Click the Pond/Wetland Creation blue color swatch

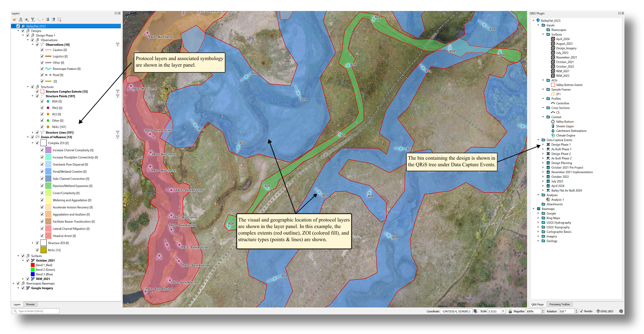48,172
